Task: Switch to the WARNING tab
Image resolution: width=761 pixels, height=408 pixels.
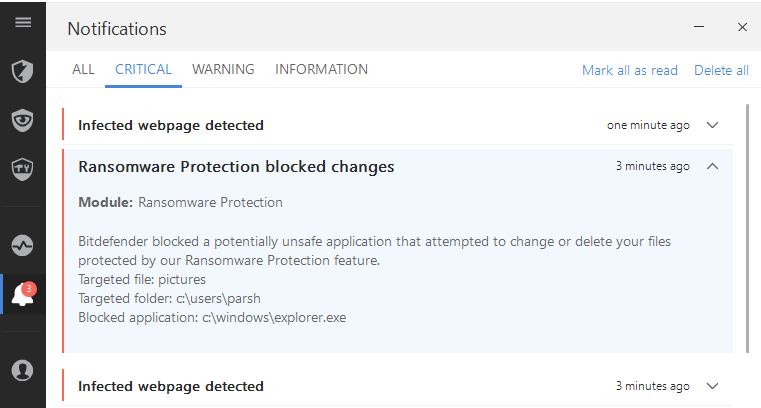Action: click(223, 70)
